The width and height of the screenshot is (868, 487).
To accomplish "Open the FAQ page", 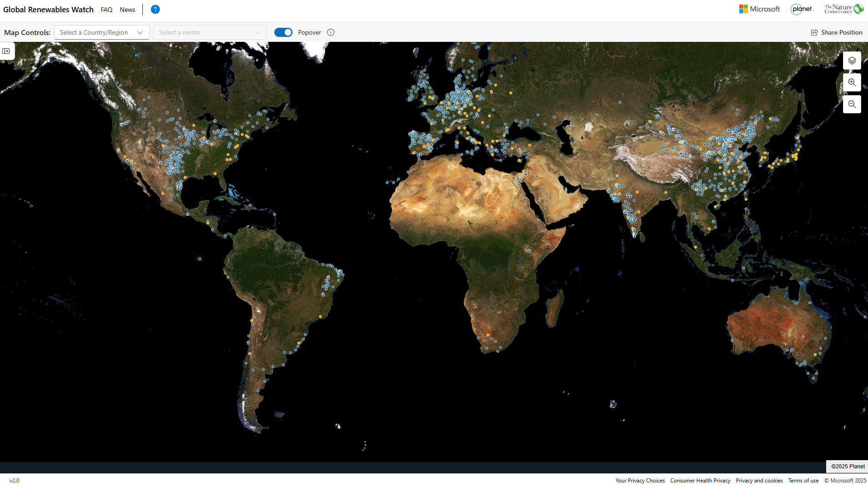I will (x=106, y=9).
